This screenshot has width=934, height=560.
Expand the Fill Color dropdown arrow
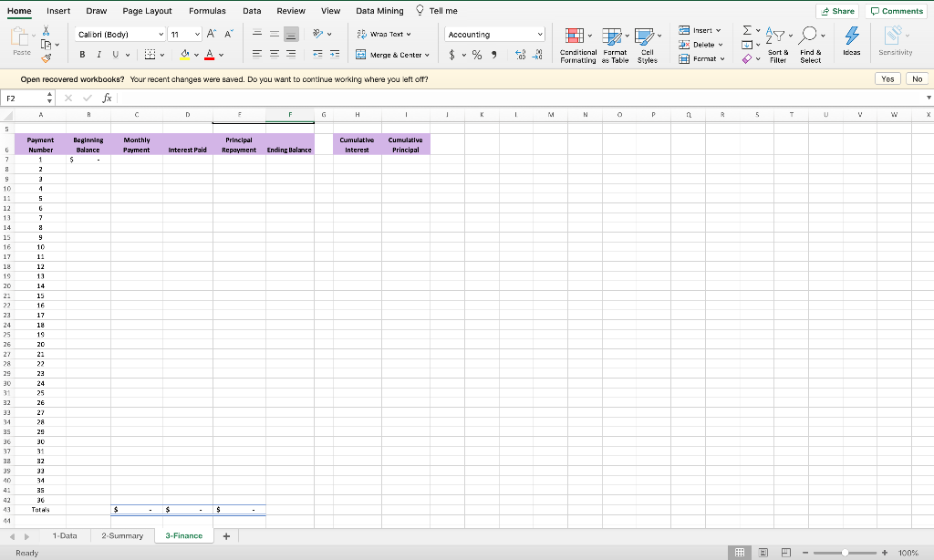click(x=195, y=56)
